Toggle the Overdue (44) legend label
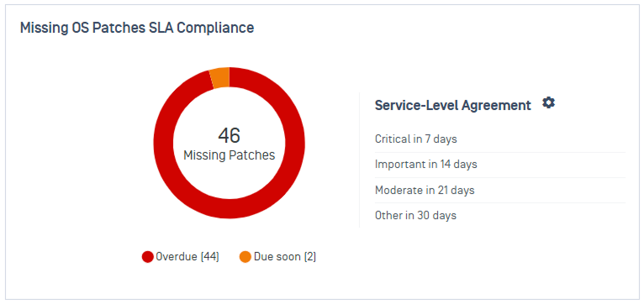 [x=187, y=257]
